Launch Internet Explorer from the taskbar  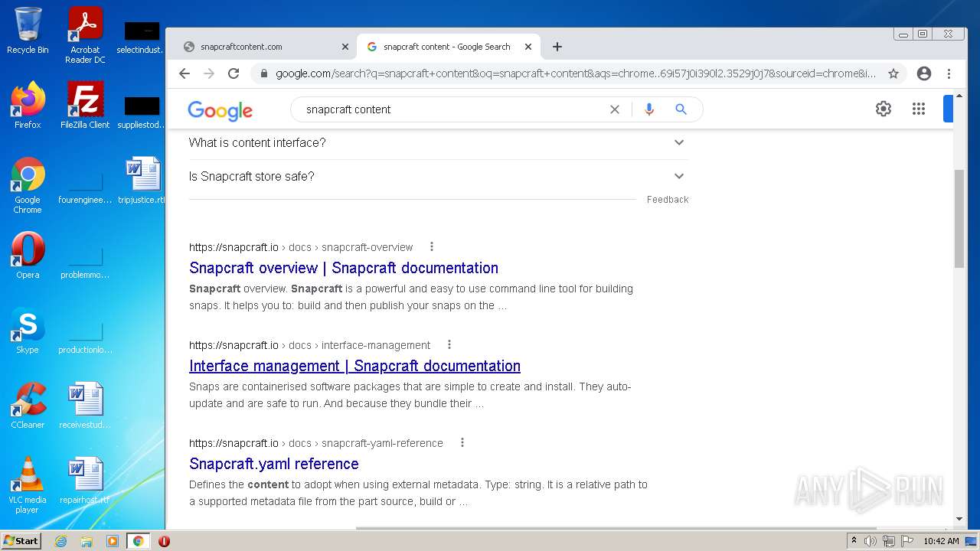click(60, 541)
